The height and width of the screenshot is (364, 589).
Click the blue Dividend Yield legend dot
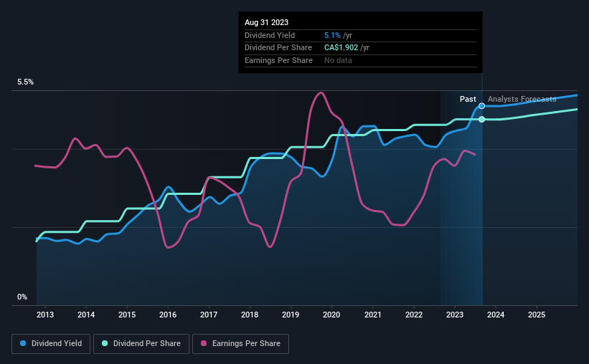(23, 343)
